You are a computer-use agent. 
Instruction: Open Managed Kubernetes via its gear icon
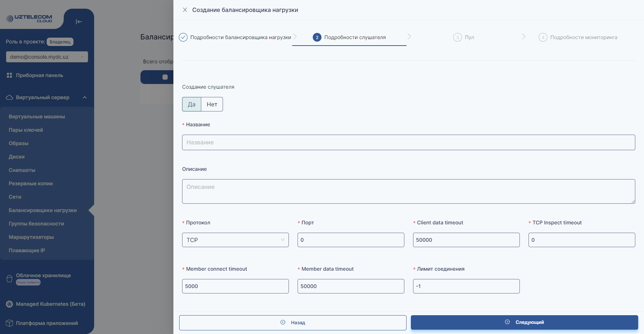point(9,304)
